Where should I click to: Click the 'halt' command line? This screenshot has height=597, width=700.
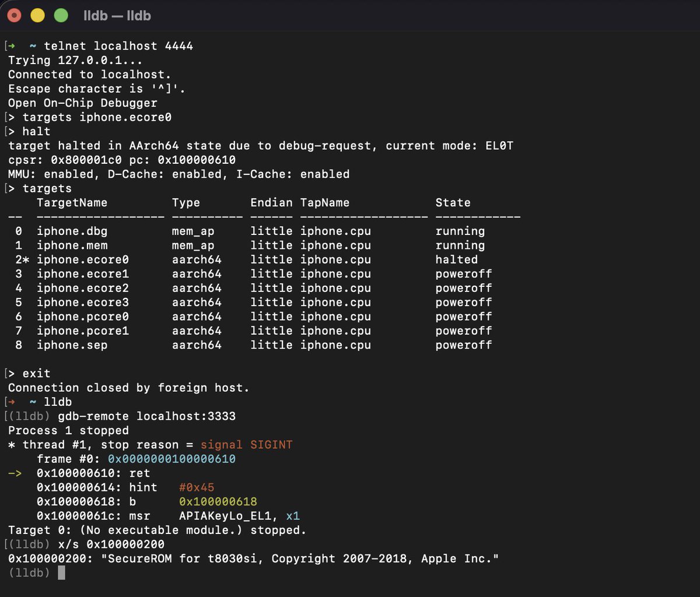(37, 132)
